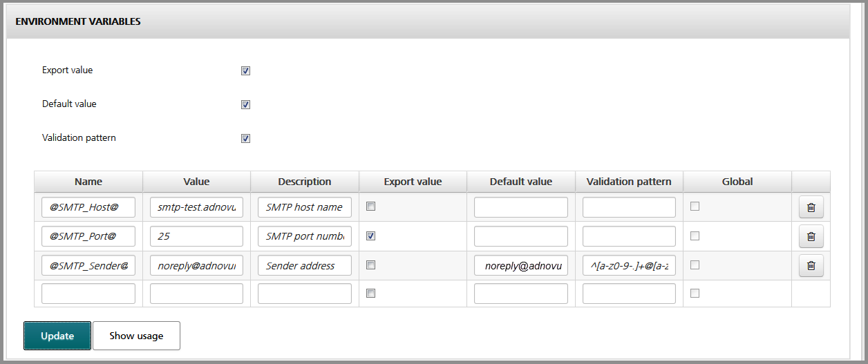This screenshot has height=364, width=868.
Task: Click the Default value column header
Action: click(521, 182)
